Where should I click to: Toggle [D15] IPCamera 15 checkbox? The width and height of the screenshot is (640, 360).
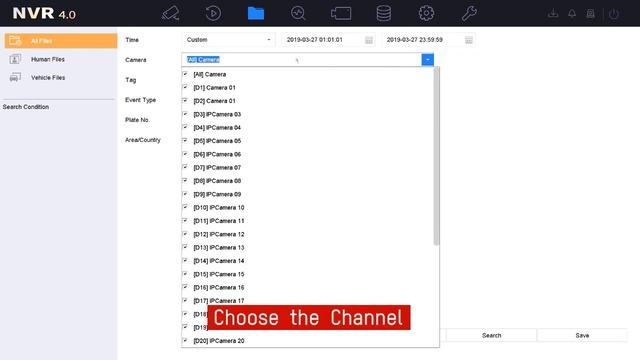pos(185,274)
